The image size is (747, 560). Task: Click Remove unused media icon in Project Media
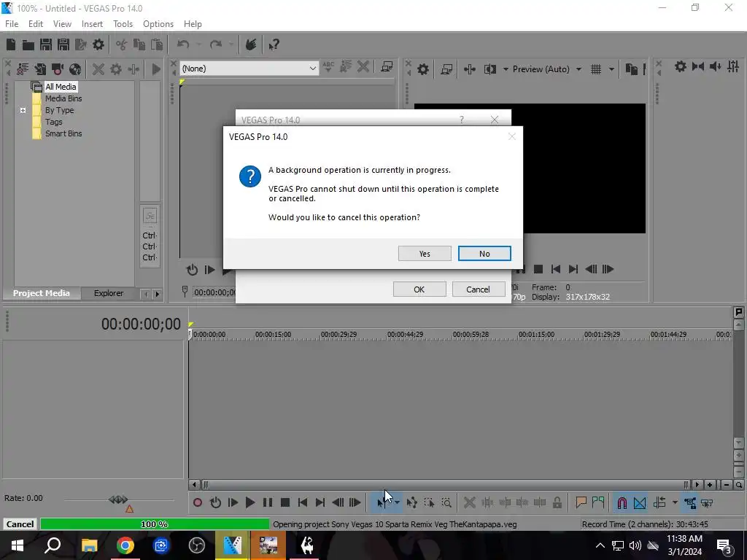point(23,69)
